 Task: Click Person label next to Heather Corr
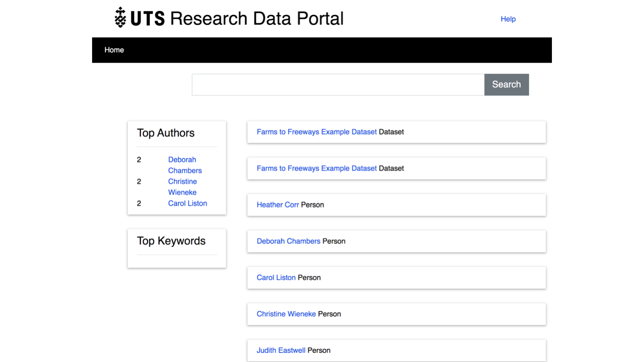(x=312, y=205)
